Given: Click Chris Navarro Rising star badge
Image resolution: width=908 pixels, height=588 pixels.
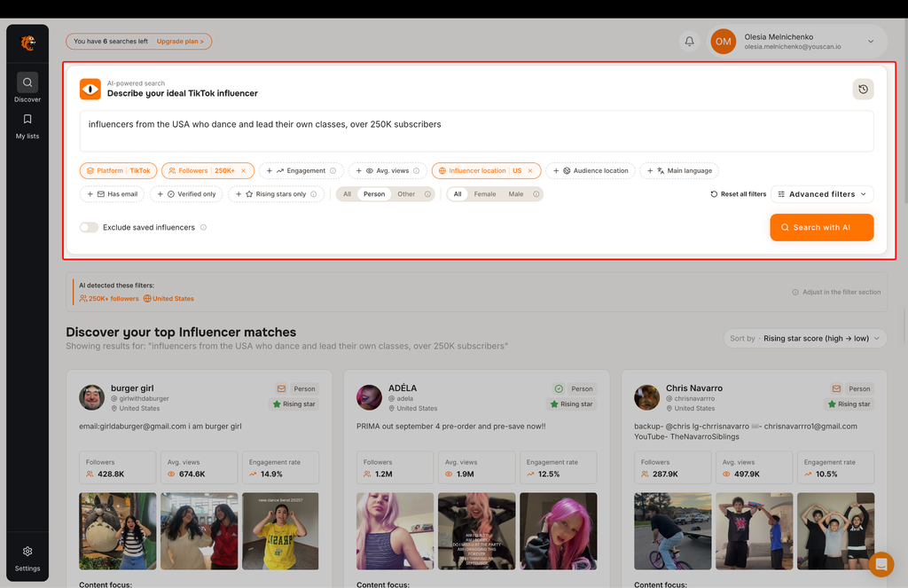Looking at the screenshot, I should [x=849, y=404].
